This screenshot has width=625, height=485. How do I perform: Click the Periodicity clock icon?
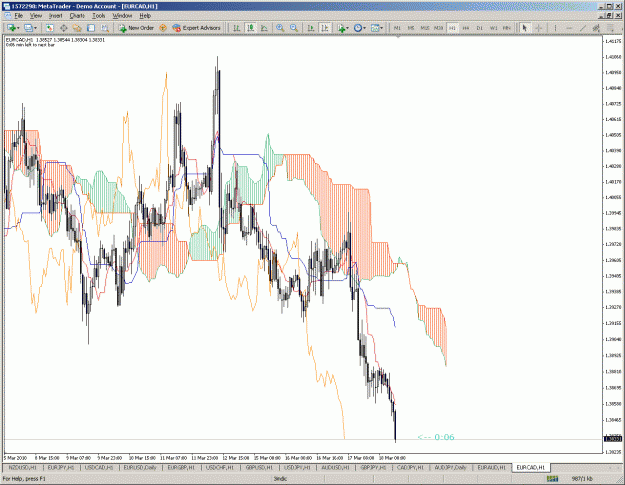pyautogui.click(x=358, y=28)
